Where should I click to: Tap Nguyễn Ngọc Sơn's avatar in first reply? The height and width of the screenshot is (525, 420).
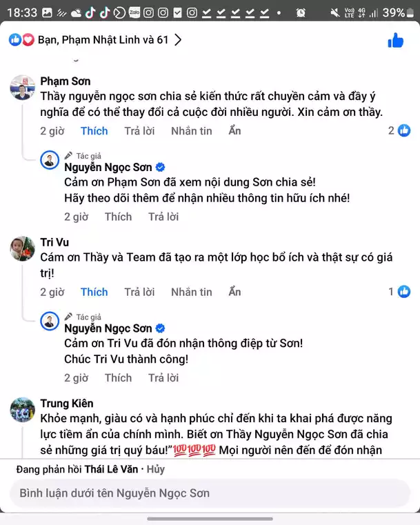[x=50, y=160]
